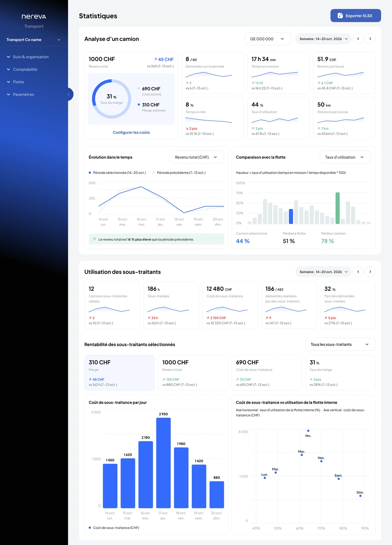The height and width of the screenshot is (545, 392).
Task: Click the green best-truck bar in the fleet chart
Action: click(x=337, y=208)
